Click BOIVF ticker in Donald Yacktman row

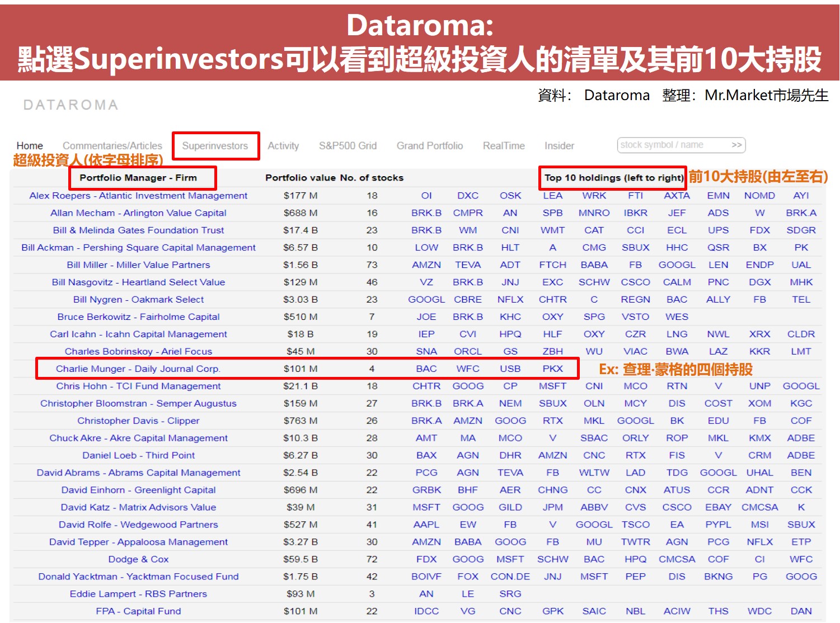tap(426, 577)
